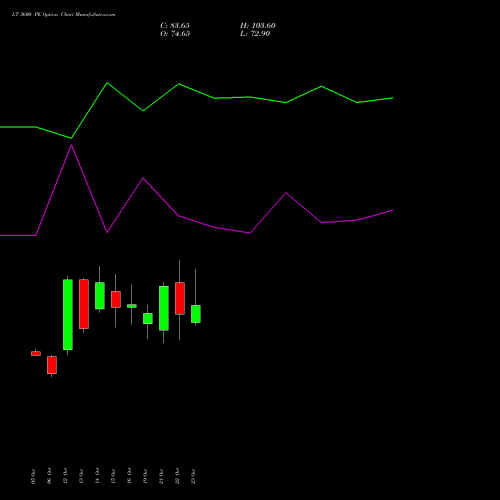Screen dimensions: 500x500
Task: Select the tall red 13 Oct candlestick
Action: (84, 304)
